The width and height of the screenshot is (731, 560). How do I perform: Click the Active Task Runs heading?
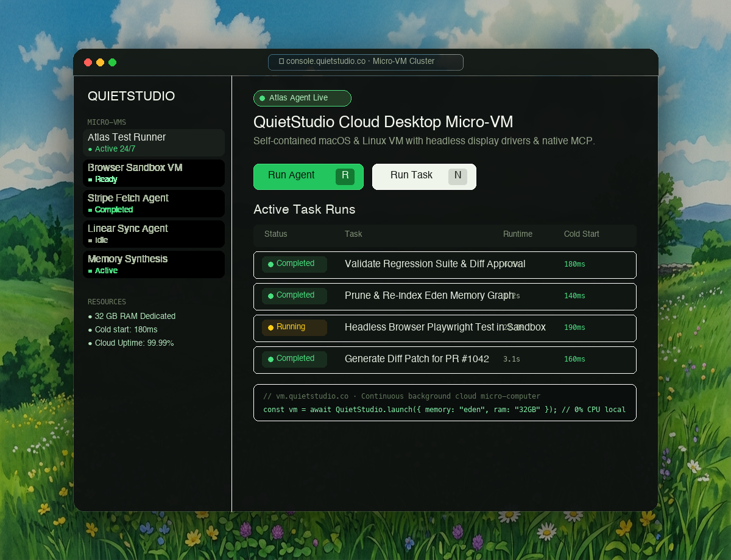click(305, 210)
